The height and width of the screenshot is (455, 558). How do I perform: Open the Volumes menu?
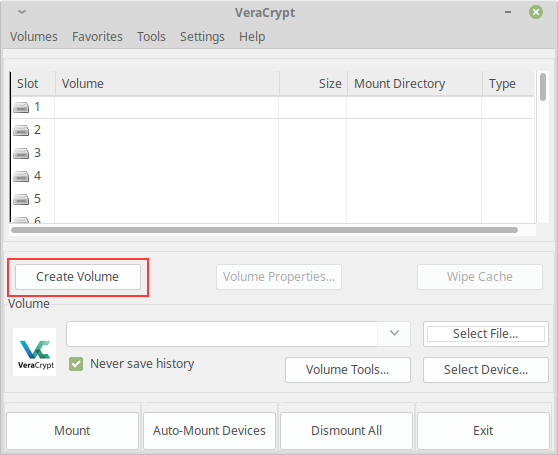coord(33,37)
